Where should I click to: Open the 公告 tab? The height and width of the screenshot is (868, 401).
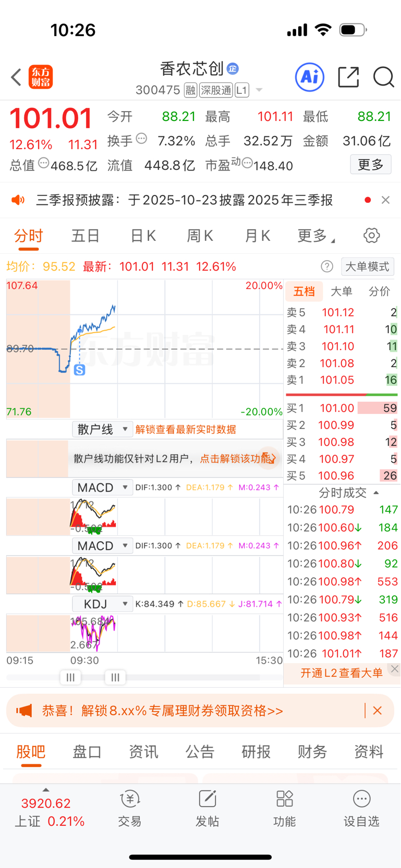tap(200, 752)
